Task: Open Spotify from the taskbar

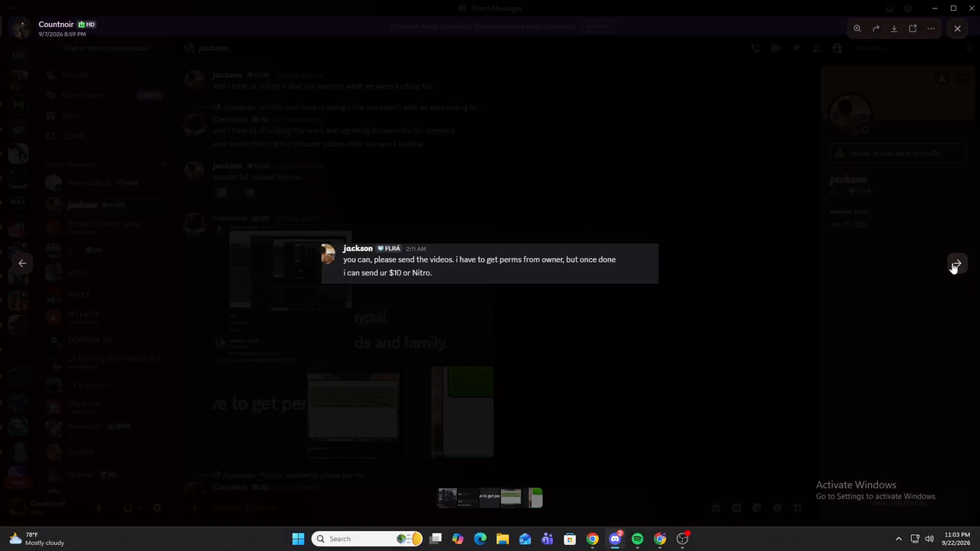Action: (x=637, y=539)
